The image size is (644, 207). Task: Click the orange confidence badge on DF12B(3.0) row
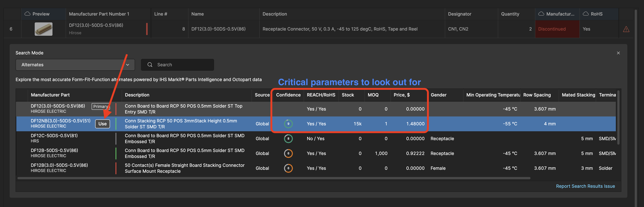click(x=288, y=168)
